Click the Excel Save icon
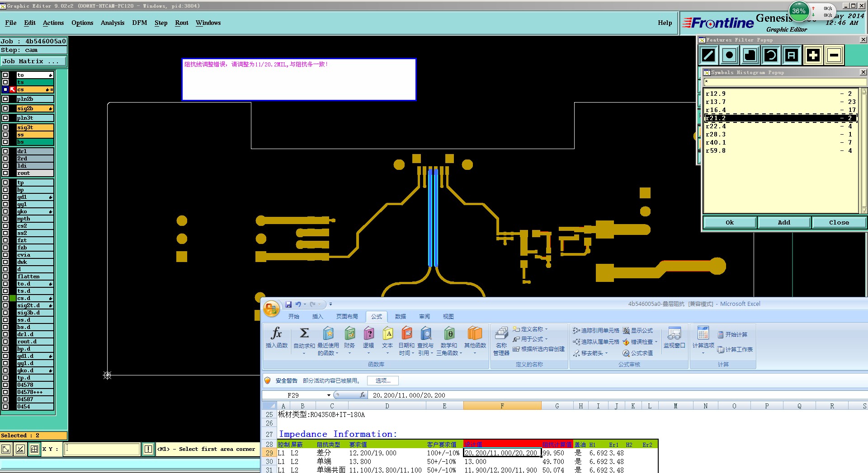The height and width of the screenshot is (473, 868). 288,304
